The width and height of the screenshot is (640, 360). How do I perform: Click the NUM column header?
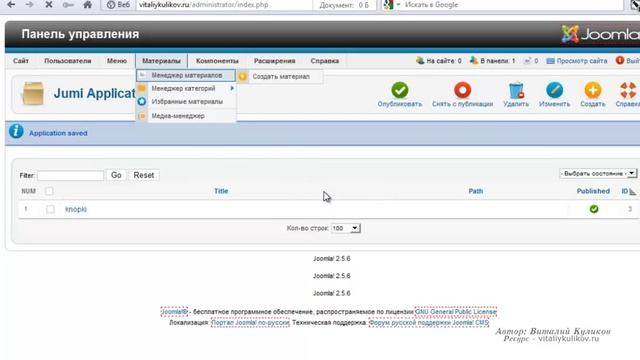pos(29,191)
